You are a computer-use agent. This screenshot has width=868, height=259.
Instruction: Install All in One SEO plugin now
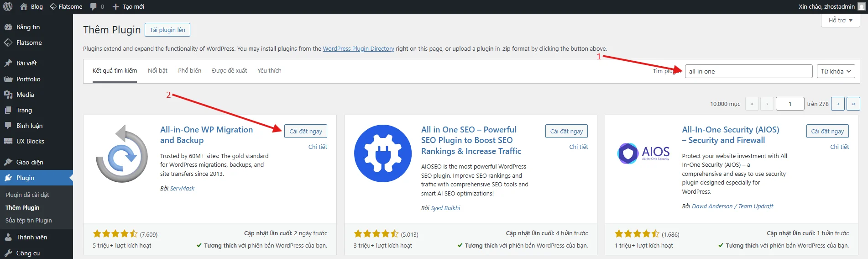coord(566,131)
